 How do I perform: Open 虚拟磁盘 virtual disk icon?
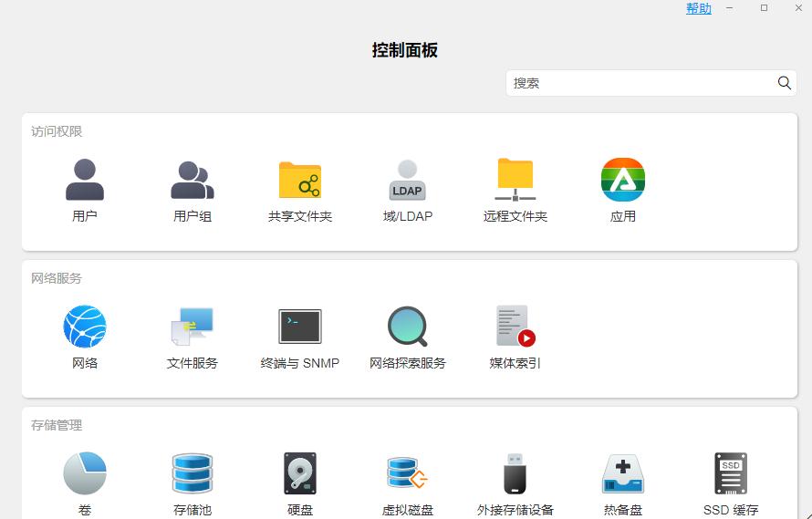(x=408, y=473)
